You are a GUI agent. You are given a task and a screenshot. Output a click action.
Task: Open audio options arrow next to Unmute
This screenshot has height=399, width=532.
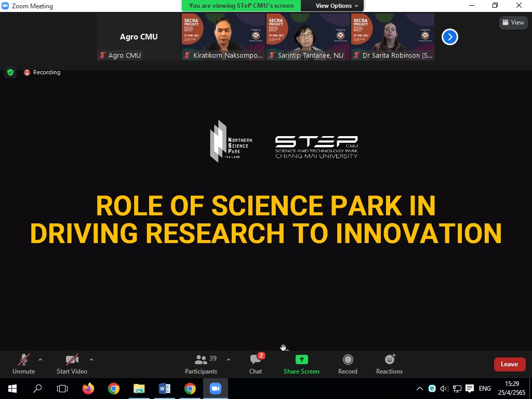pos(41,360)
